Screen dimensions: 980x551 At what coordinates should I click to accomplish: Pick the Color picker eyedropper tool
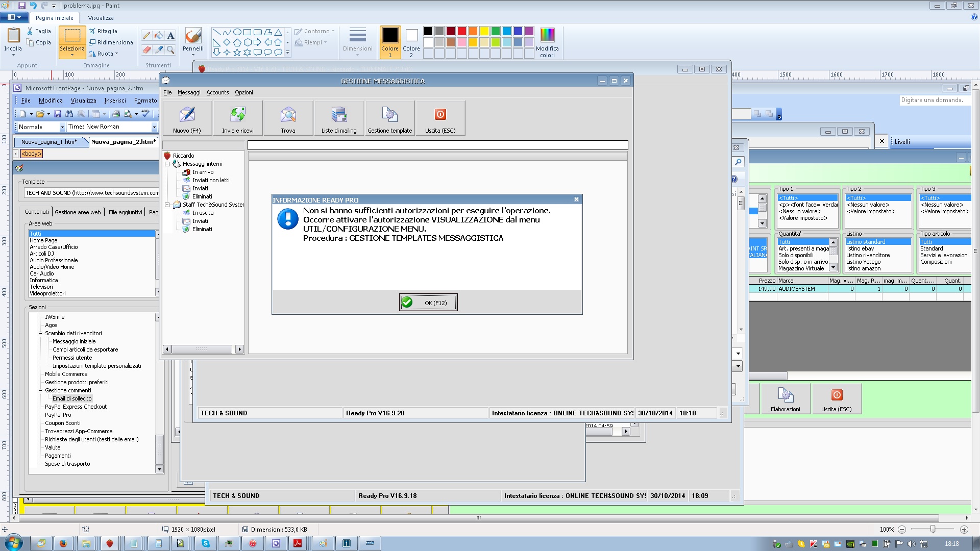(x=159, y=49)
